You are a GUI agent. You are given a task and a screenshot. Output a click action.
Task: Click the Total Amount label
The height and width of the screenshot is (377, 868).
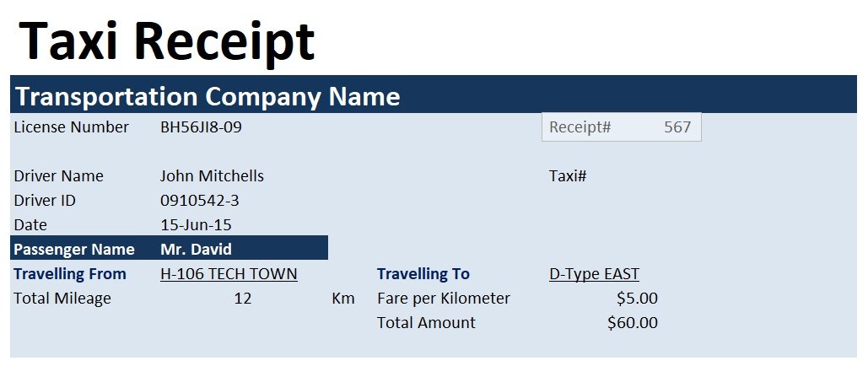[426, 323]
